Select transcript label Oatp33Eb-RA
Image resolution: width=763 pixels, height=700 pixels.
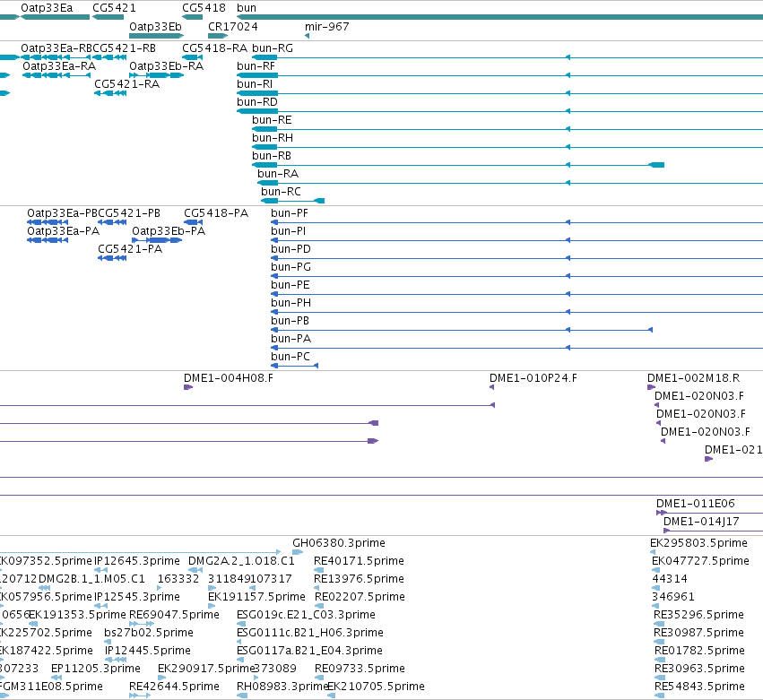click(166, 66)
